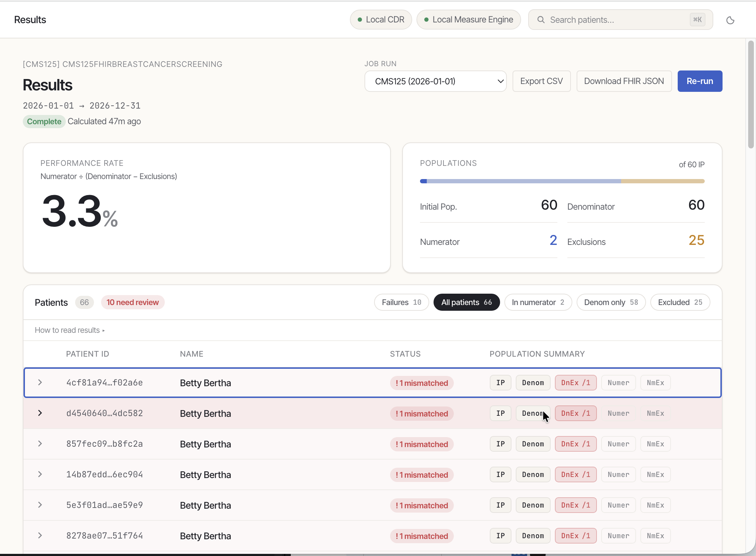The width and height of the screenshot is (756, 556).
Task: Click DnEx /1 chip on row 8278ae07…51f764
Action: point(576,536)
